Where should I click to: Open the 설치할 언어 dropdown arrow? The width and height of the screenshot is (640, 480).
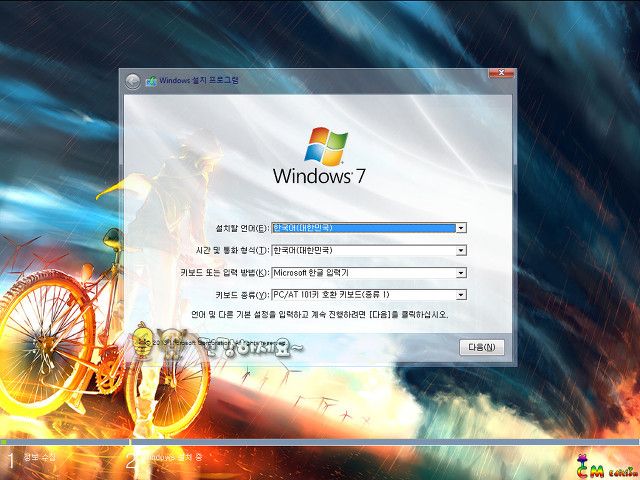461,228
